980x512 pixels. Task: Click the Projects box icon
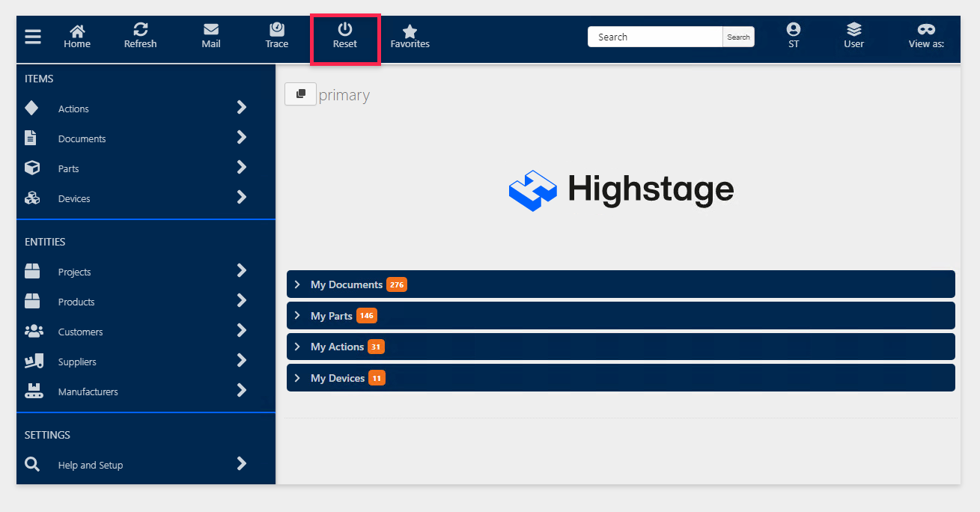(31, 271)
